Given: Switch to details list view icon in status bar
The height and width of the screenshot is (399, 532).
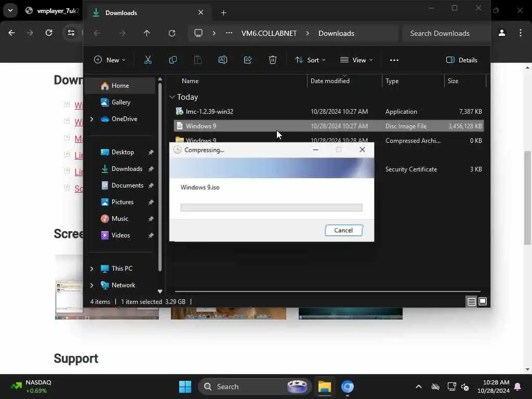Looking at the screenshot, I should pyautogui.click(x=471, y=301).
